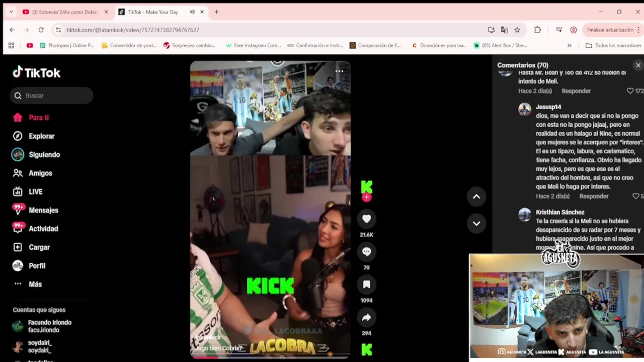Like the comment with 172 likes

[x=630, y=91]
